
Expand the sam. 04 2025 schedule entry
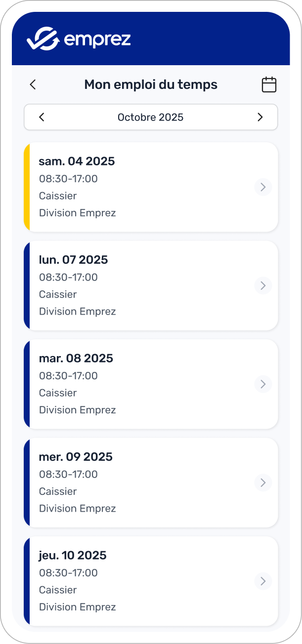coord(148,187)
